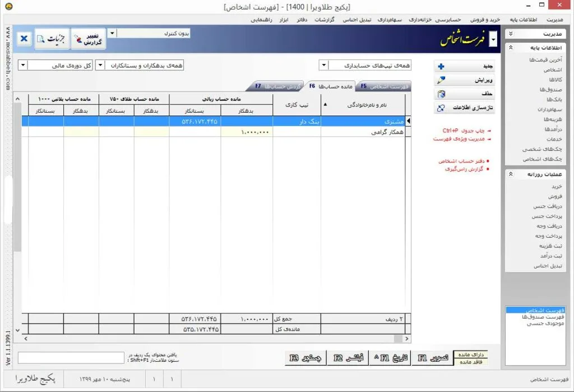Click the F1 تاریخ date button
Viewport: 574px width, 392px height.
390,358
